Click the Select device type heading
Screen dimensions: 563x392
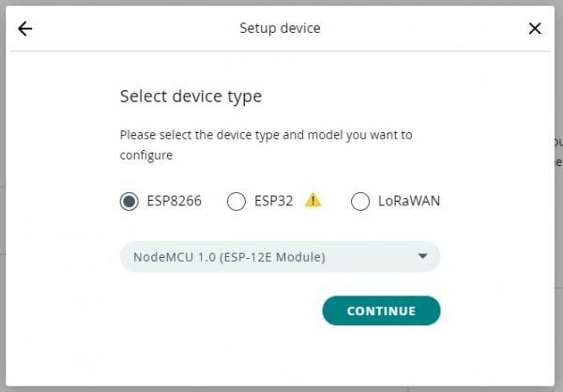point(190,97)
